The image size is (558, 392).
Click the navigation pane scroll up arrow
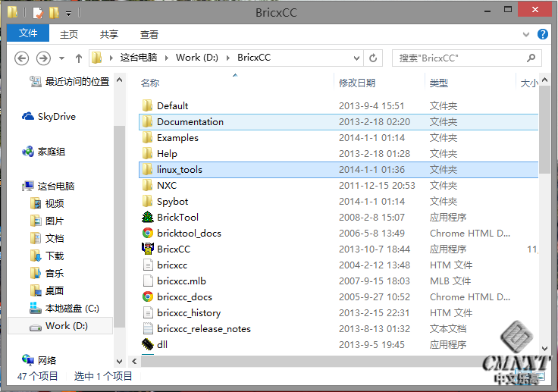tap(120, 80)
